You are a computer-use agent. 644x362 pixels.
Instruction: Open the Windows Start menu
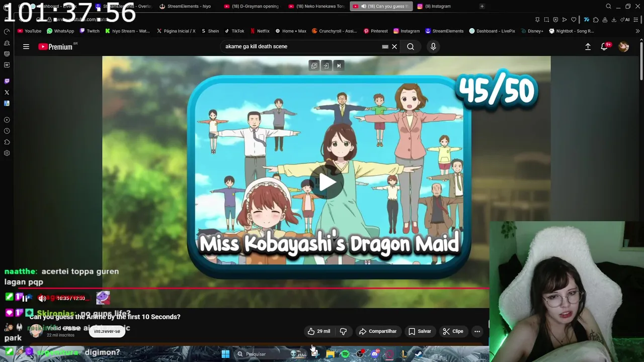pos(225,354)
